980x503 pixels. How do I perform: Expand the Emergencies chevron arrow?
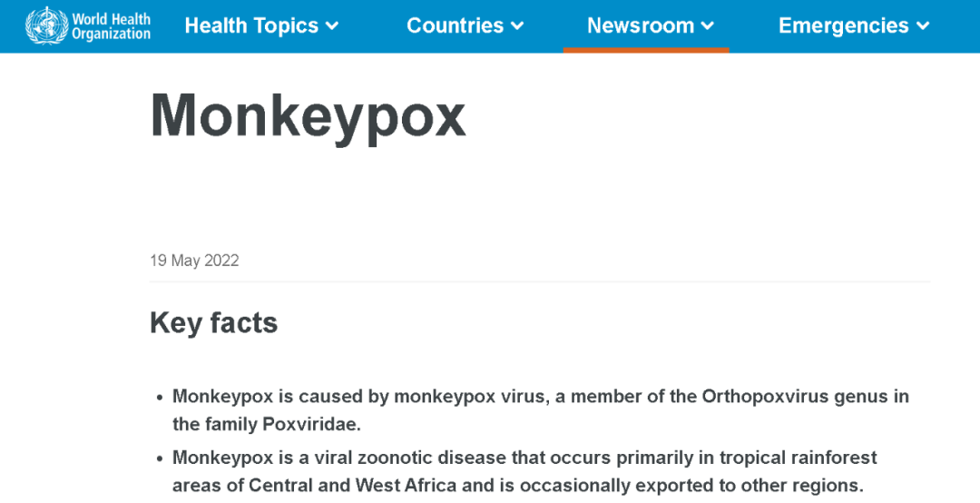point(923,26)
